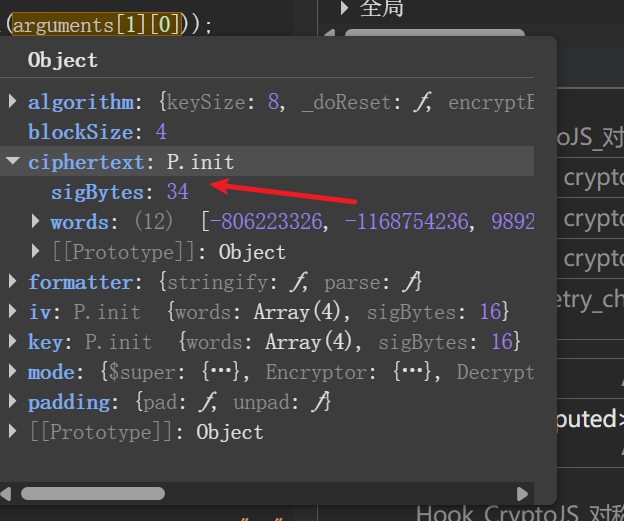Select the sigBytes: 34 value
The width and height of the screenshot is (624, 521).
click(178, 191)
